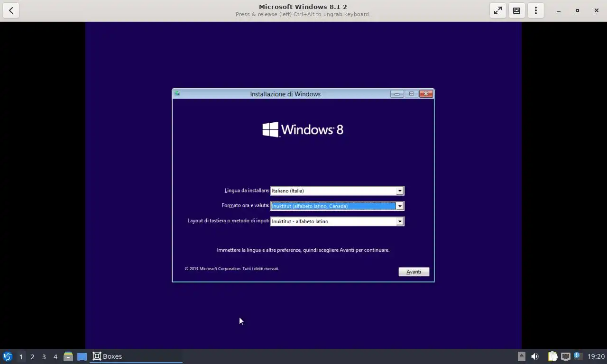
Task: Switch to workspace 3
Action: 44,356
